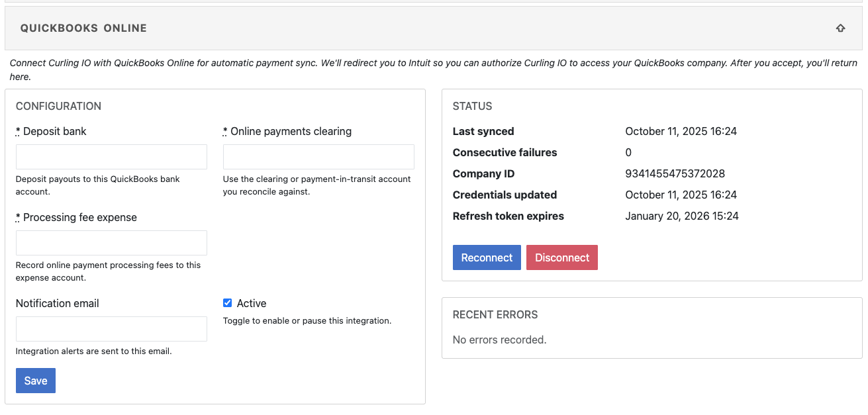The height and width of the screenshot is (415, 868).
Task: Select the Processing fee expense field
Action: coord(111,243)
